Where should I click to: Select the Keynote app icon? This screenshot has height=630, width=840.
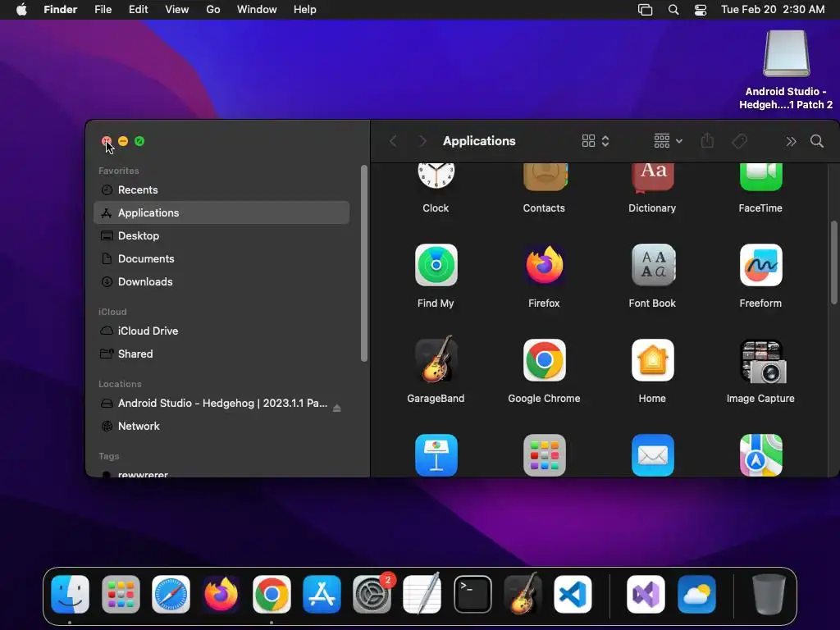click(x=436, y=454)
